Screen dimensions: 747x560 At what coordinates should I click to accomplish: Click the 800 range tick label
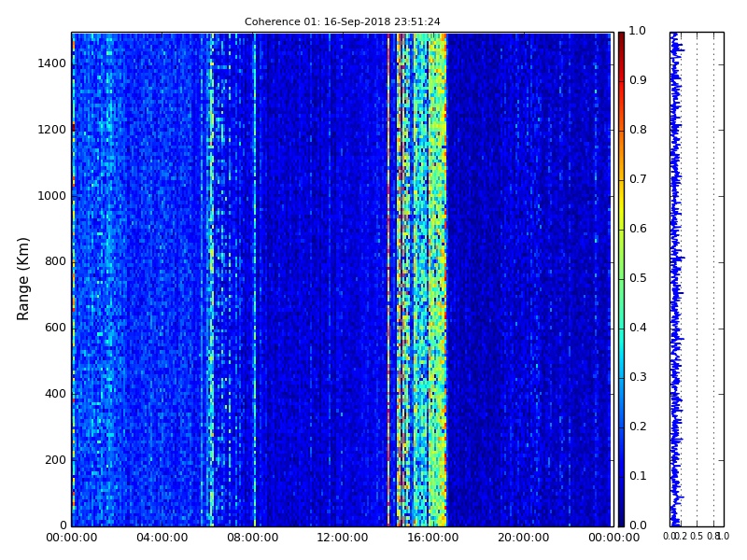click(55, 261)
